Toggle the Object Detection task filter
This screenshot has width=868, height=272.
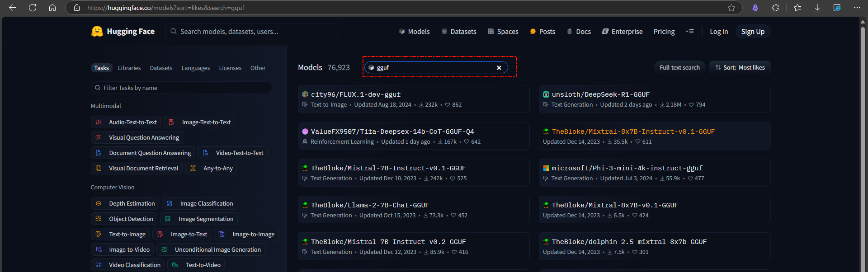(x=124, y=219)
